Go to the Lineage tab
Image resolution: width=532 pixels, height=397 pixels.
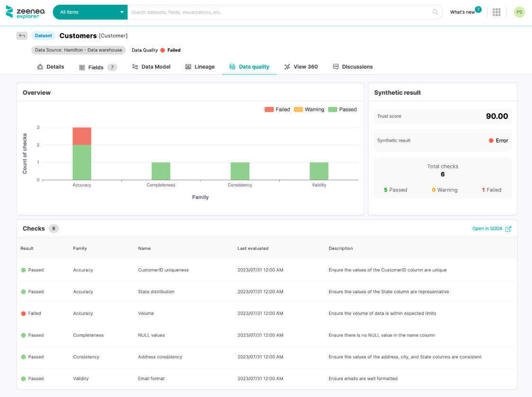[200, 67]
